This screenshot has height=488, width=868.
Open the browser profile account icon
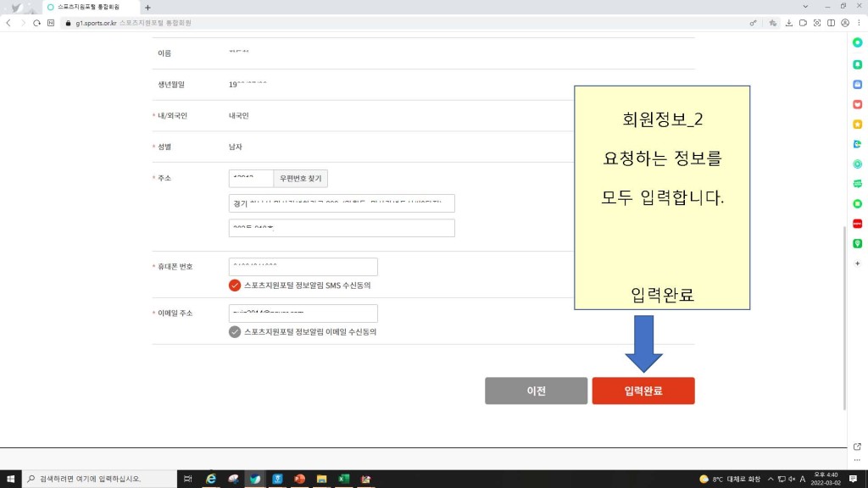click(x=846, y=23)
